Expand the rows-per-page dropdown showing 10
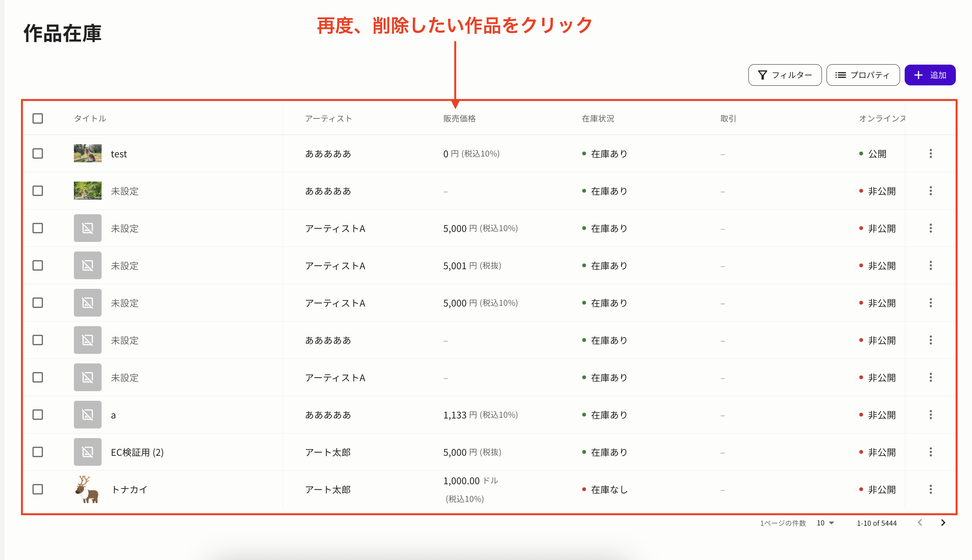 (825, 523)
